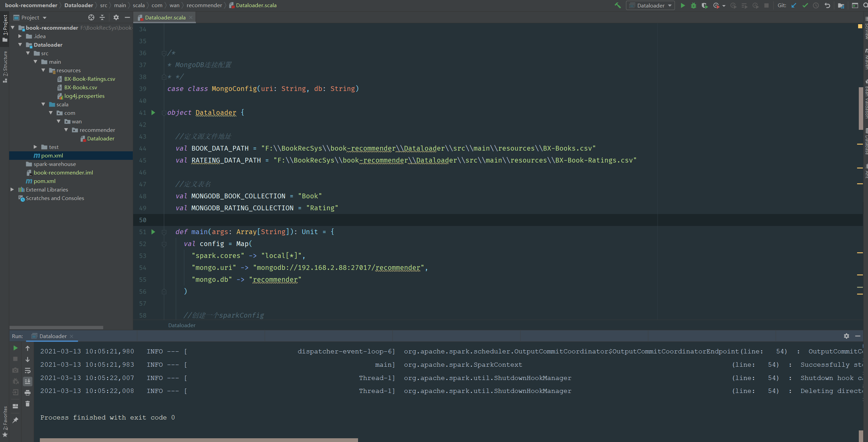
Task: Click run gutter icon beside object Dataloader
Action: 153,112
